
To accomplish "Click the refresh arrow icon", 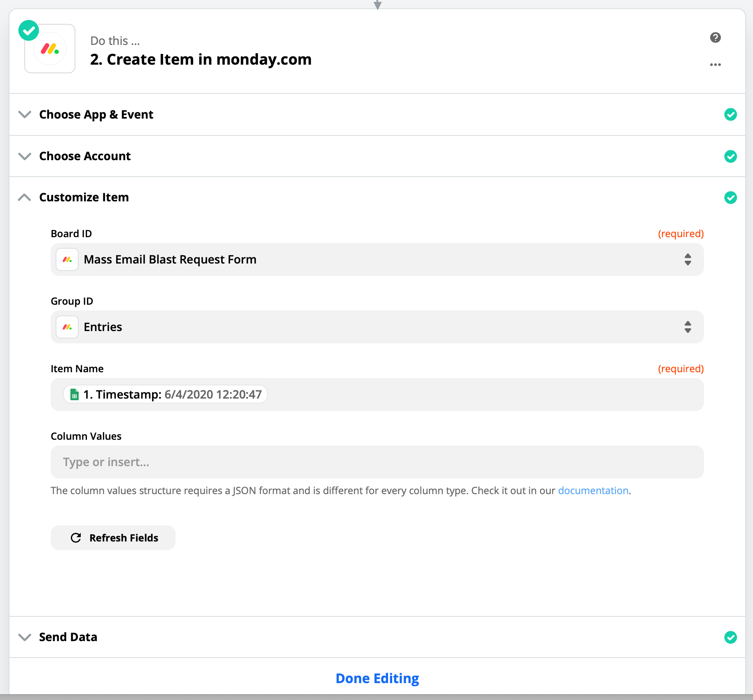I will coord(76,538).
